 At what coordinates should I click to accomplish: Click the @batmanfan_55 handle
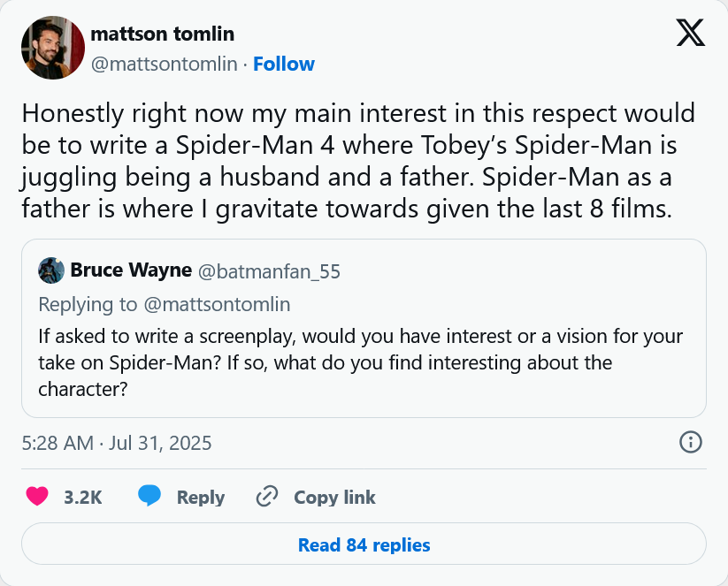[x=268, y=270]
